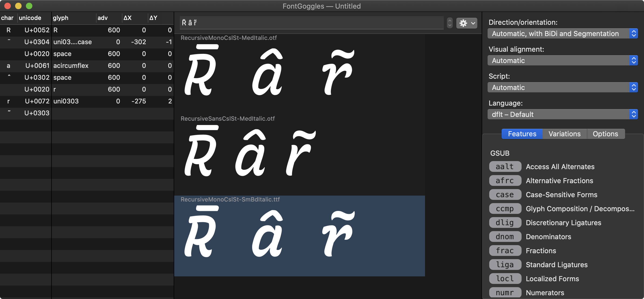Click the Access All Alternates label
Image resolution: width=644 pixels, height=299 pixels.
tap(560, 167)
